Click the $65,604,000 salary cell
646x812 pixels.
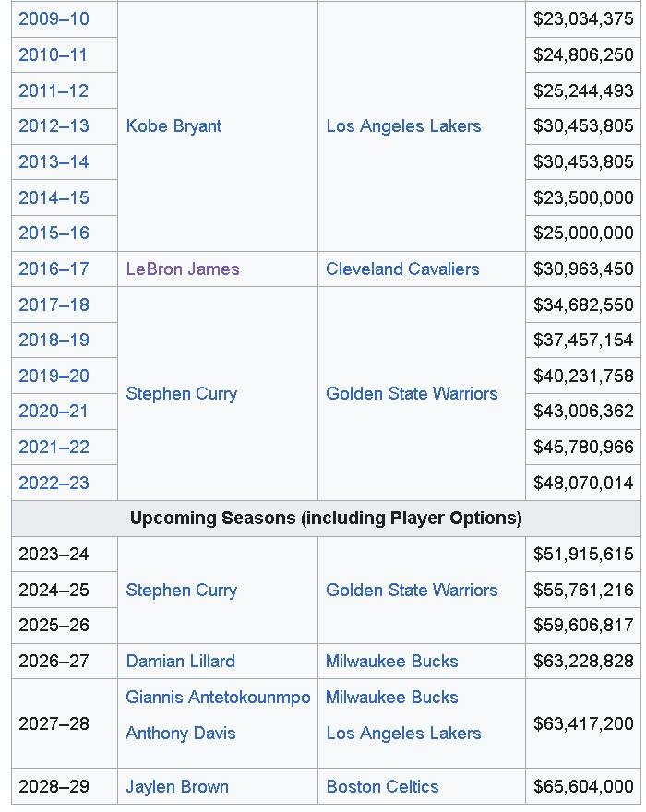(583, 786)
